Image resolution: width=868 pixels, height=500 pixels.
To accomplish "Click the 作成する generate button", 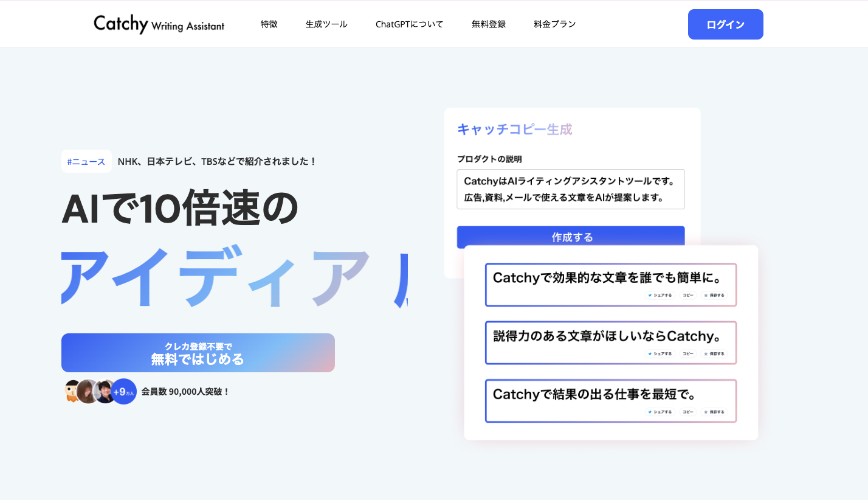I will coord(571,237).
